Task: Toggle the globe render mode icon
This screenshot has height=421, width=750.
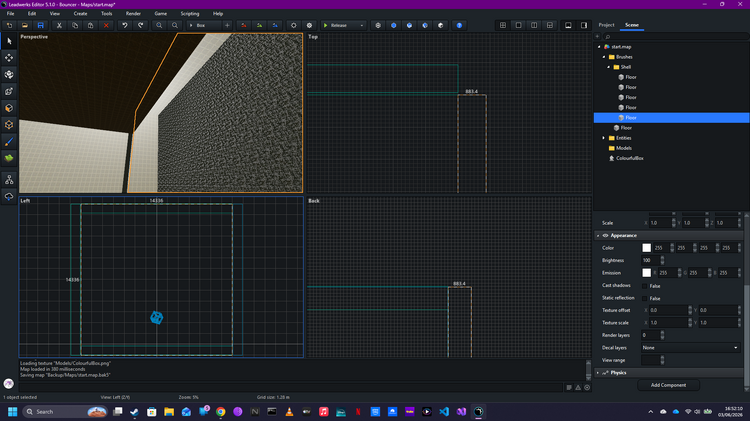Action: click(x=425, y=25)
